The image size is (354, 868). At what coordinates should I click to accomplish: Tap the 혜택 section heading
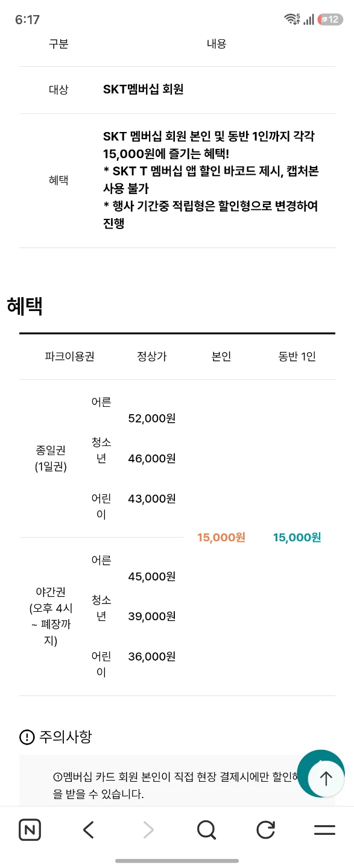25,306
